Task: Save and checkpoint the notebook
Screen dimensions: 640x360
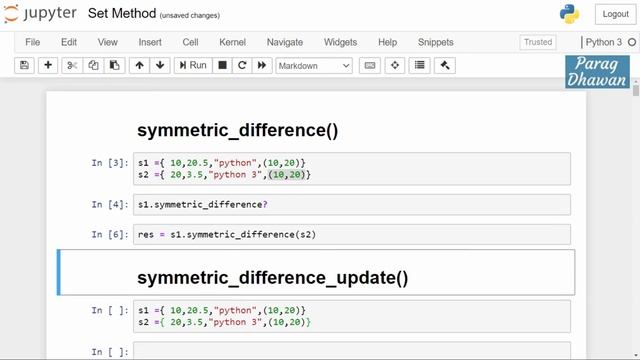Action: [x=24, y=65]
